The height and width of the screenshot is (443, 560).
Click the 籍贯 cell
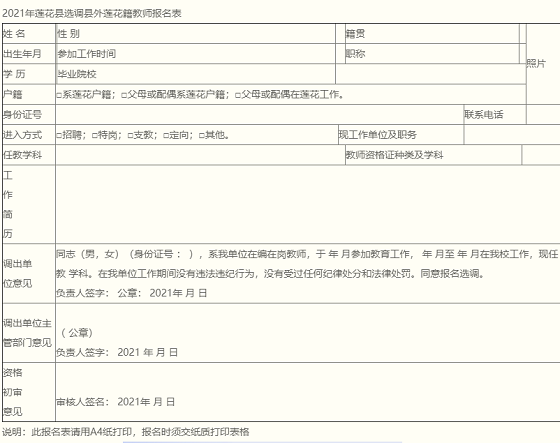tap(432, 34)
